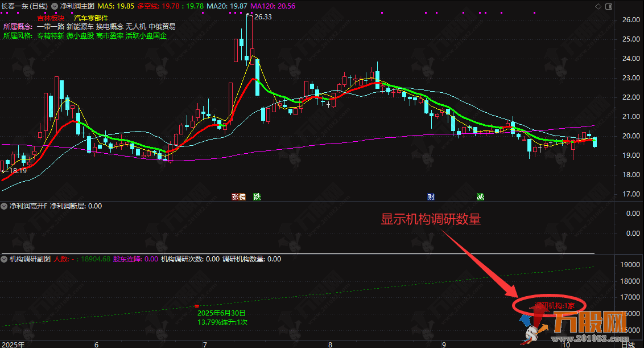
Task: Select the MA5: 19.85 indicator label
Action: (x=116, y=6)
